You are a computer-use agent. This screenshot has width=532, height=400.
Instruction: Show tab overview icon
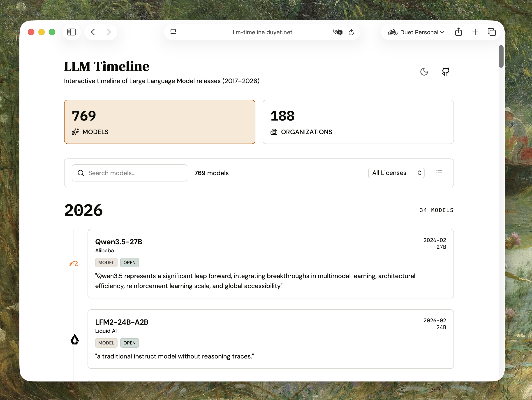click(x=491, y=32)
